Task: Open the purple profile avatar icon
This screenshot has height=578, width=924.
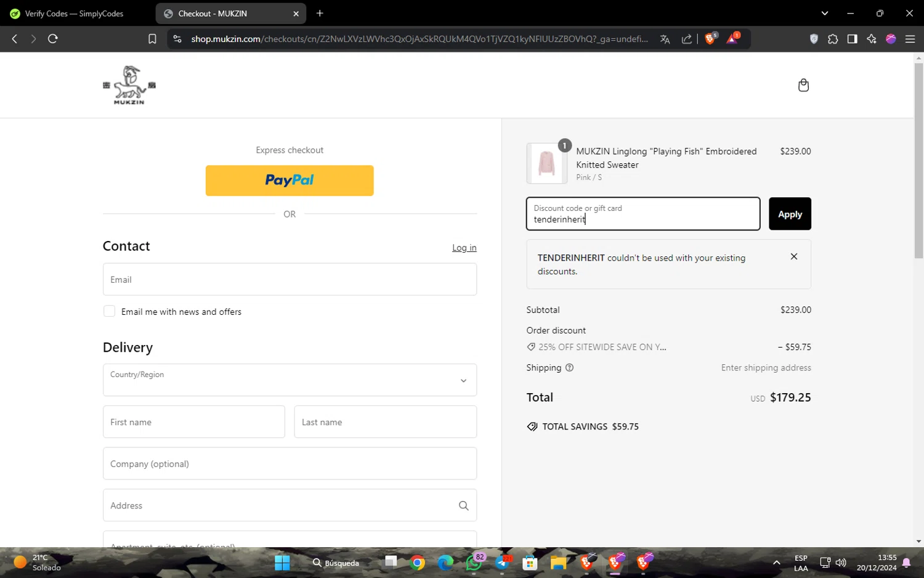Action: [x=891, y=39]
